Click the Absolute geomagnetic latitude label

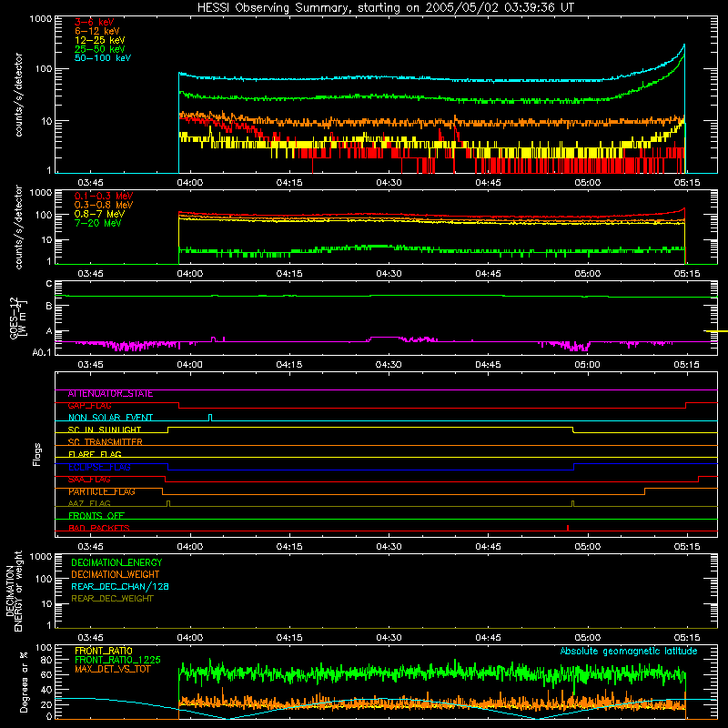[x=629, y=651]
